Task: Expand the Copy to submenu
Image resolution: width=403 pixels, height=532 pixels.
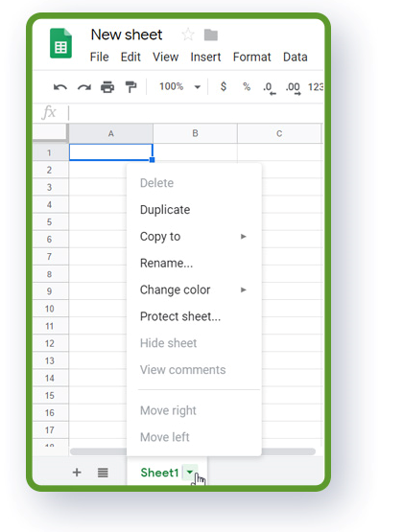Action: (x=194, y=237)
